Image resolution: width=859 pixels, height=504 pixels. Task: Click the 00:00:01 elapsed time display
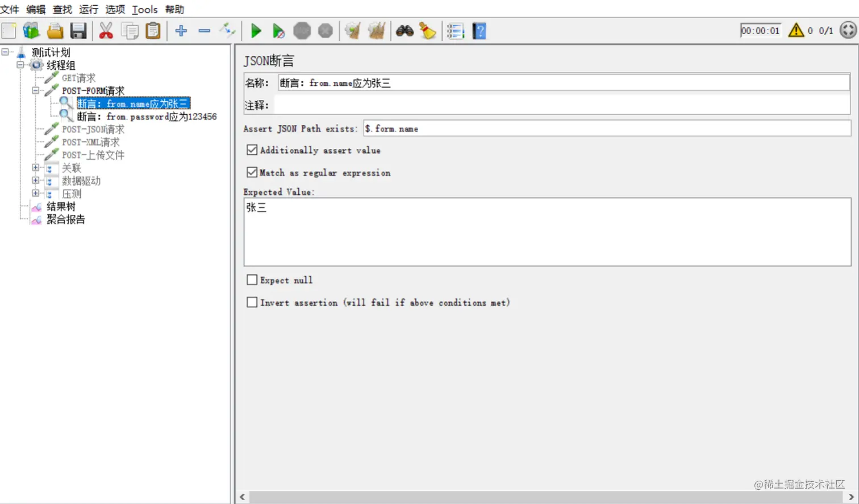[761, 31]
